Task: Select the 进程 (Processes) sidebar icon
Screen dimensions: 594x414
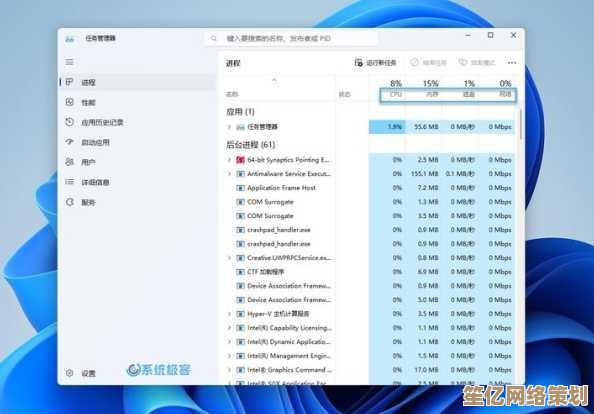Action: click(x=69, y=82)
